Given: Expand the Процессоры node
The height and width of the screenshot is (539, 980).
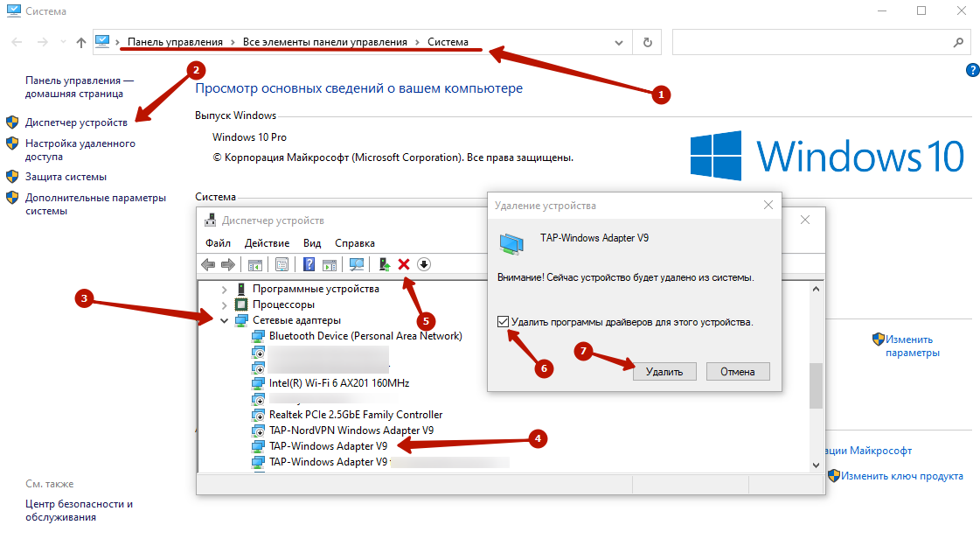Looking at the screenshot, I should 224,305.
